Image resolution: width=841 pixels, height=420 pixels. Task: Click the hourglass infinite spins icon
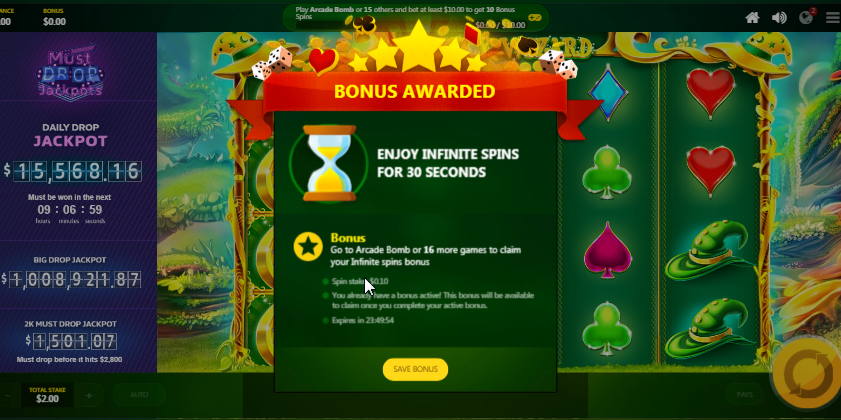329,164
